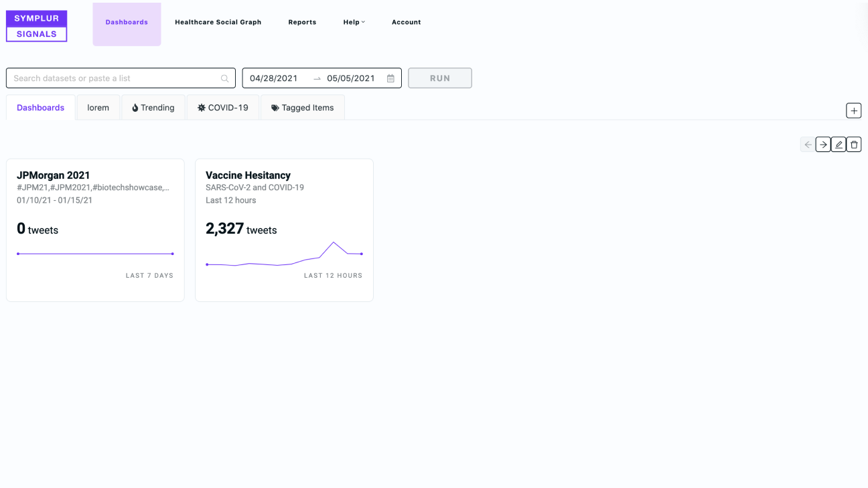868x488 pixels.
Task: Click the JPMorgan 2021 tweet trend line
Action: tap(95, 254)
